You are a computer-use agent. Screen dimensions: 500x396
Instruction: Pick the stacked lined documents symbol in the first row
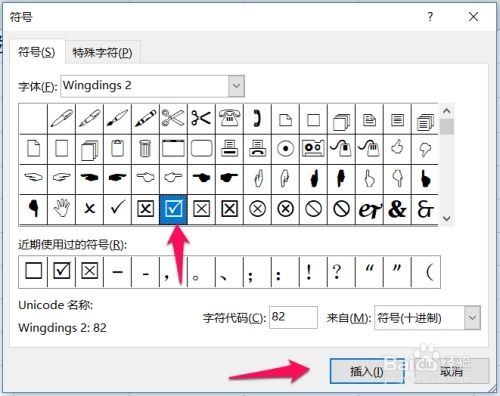pyautogui.click(x=425, y=119)
